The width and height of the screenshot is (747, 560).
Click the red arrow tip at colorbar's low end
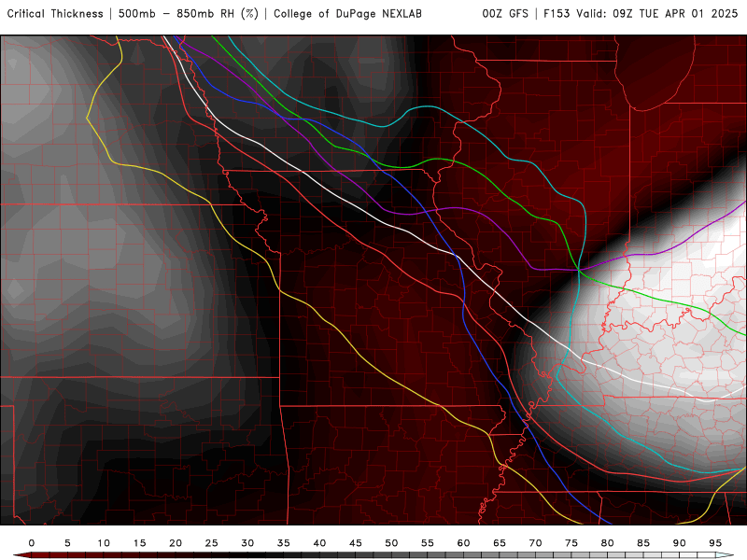[22, 555]
